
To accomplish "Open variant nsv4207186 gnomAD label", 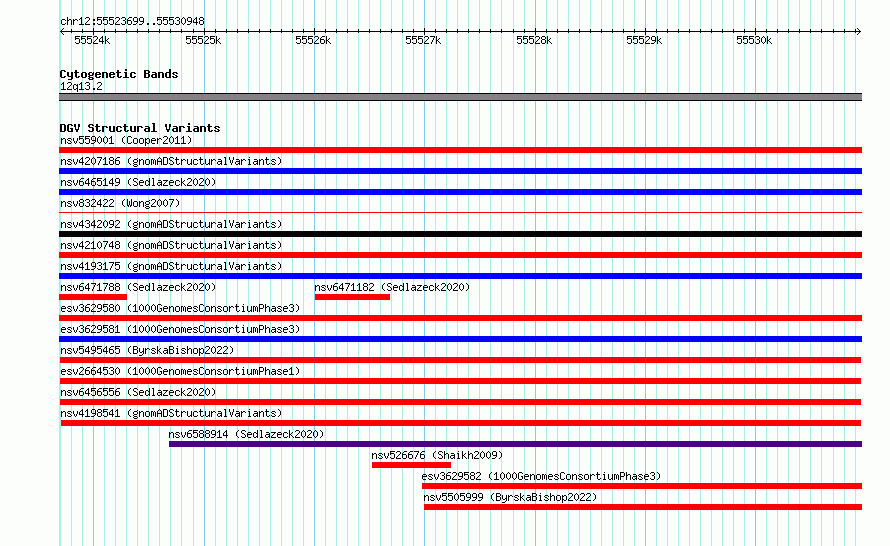I will [x=171, y=161].
